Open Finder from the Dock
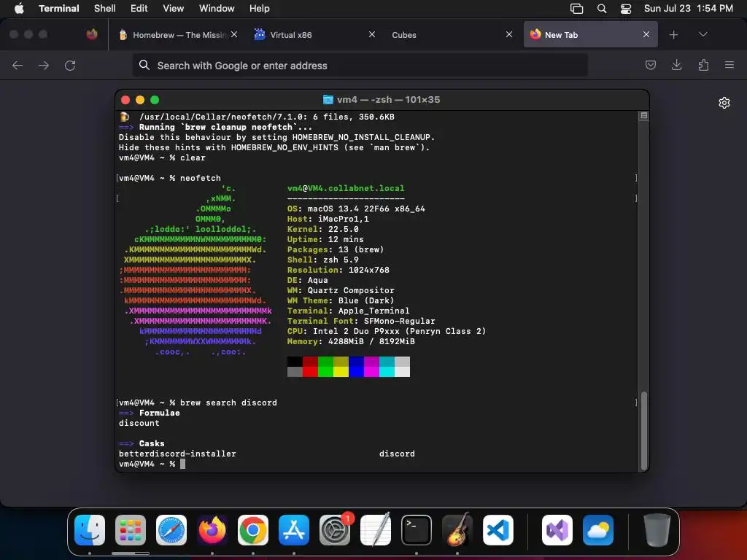 pyautogui.click(x=90, y=530)
